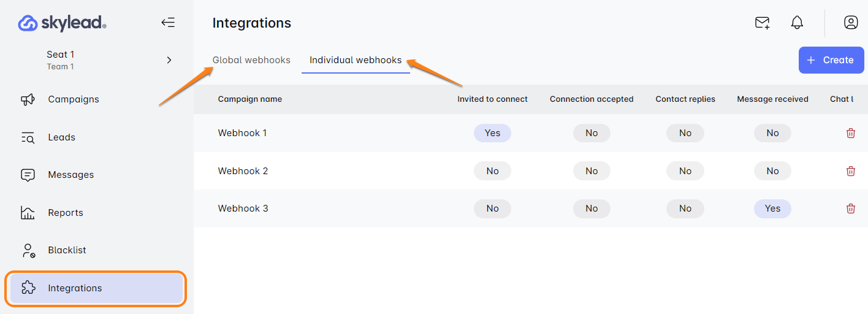The width and height of the screenshot is (868, 314).
Task: Toggle Webhook 2 Connection accepted status
Action: click(592, 171)
